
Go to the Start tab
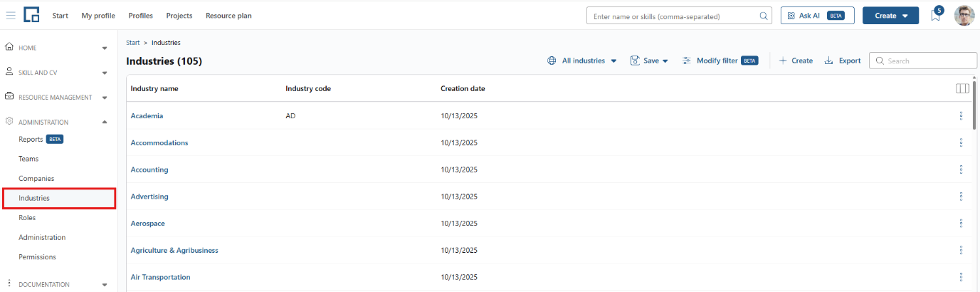click(60, 16)
